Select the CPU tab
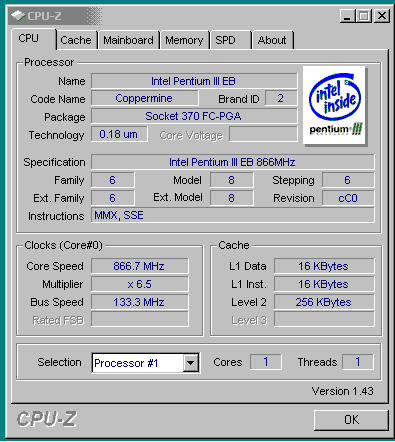The width and height of the screenshot is (395, 442). coord(33,39)
